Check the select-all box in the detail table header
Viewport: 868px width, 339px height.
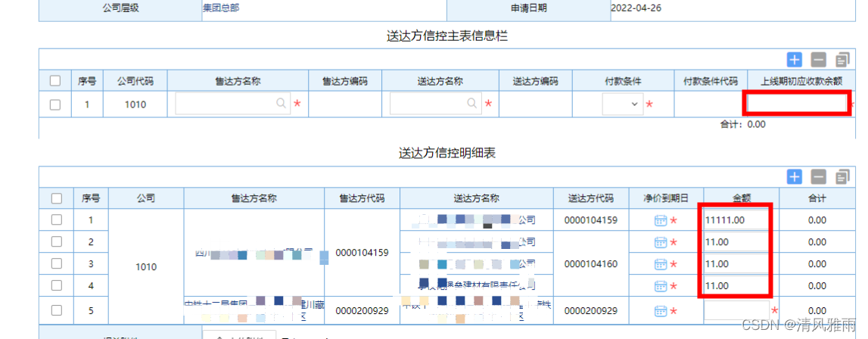click(x=57, y=197)
